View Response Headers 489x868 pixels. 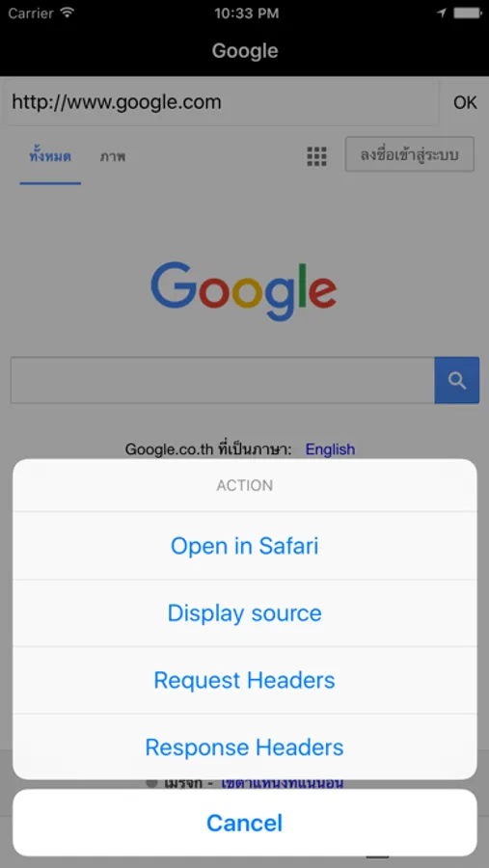pyautogui.click(x=244, y=747)
